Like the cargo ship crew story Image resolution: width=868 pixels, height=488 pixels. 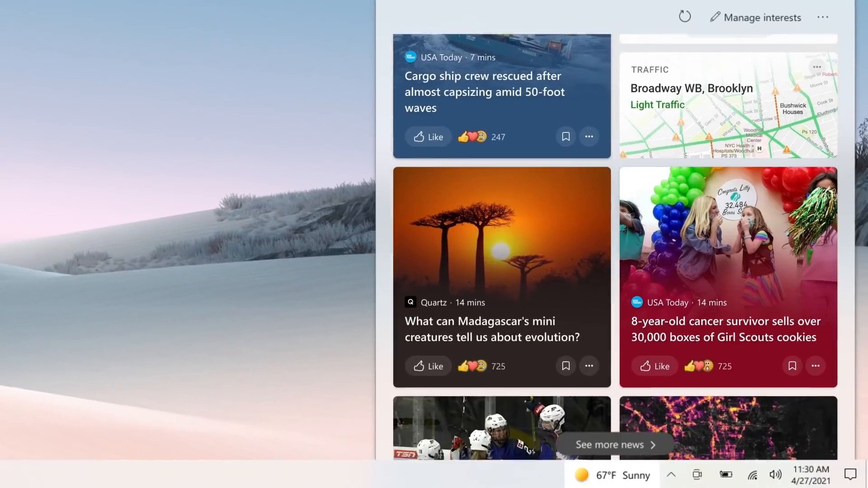tap(428, 136)
